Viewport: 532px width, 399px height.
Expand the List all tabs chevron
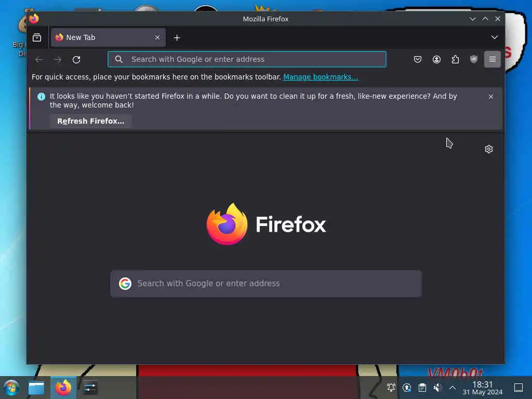pos(495,37)
